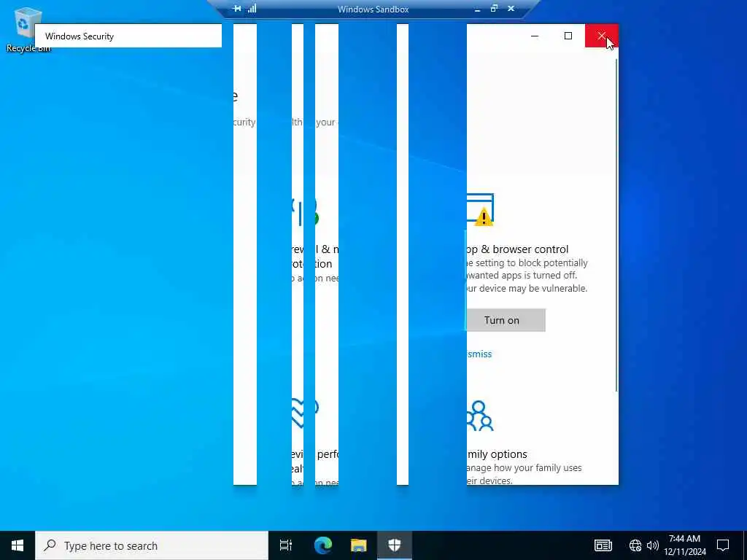
Task: Minimize the Windows Security window
Action: [x=535, y=36]
